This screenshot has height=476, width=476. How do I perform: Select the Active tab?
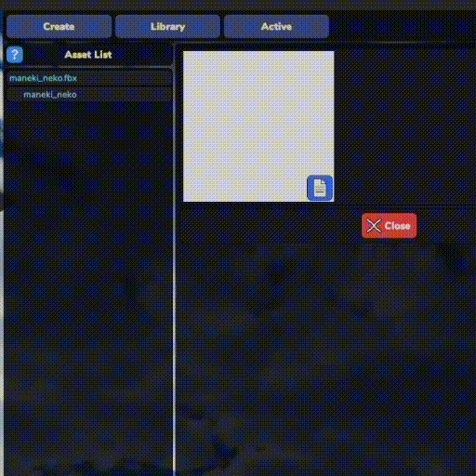click(x=276, y=27)
